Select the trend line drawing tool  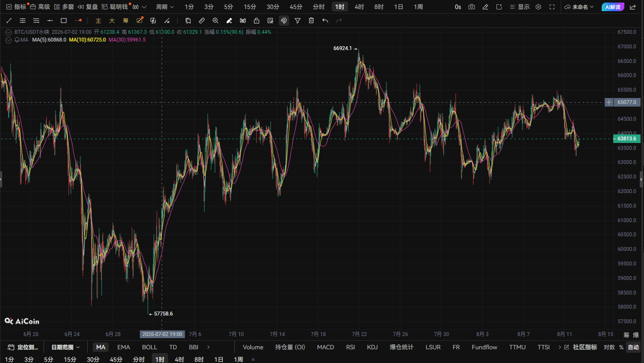tap(9, 21)
